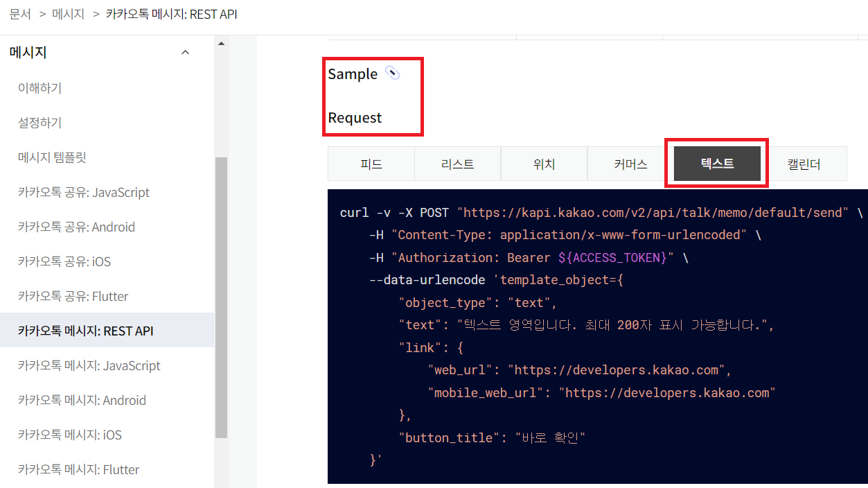
Task: Open 카카오톡 메시지: JavaScript page
Action: coord(89,365)
